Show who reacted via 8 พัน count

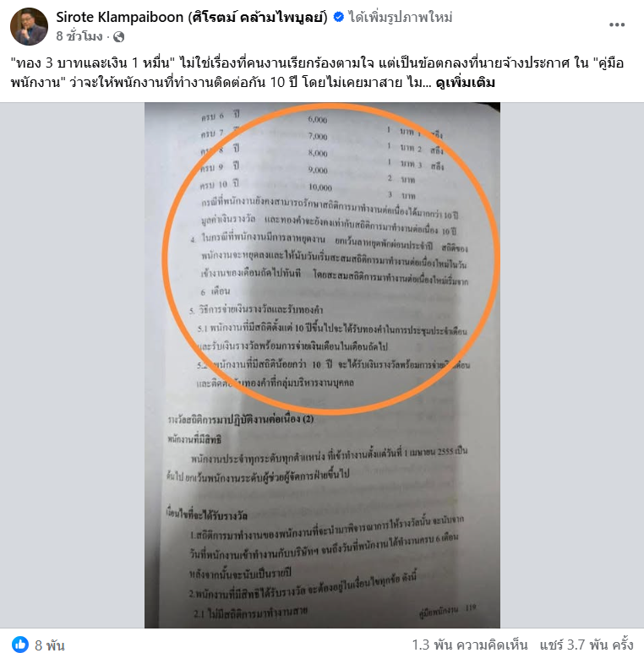pos(50,645)
